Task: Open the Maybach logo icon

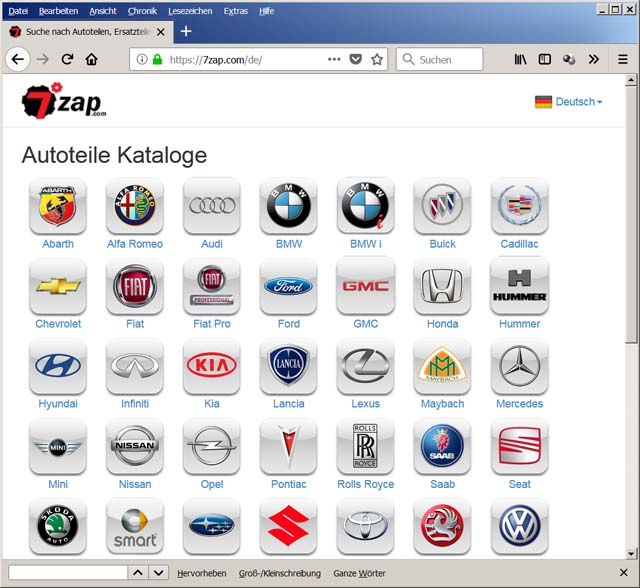Action: (442, 366)
